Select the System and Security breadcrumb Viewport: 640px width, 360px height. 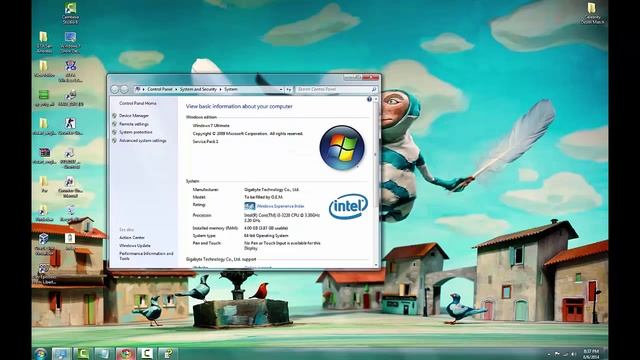(198, 89)
